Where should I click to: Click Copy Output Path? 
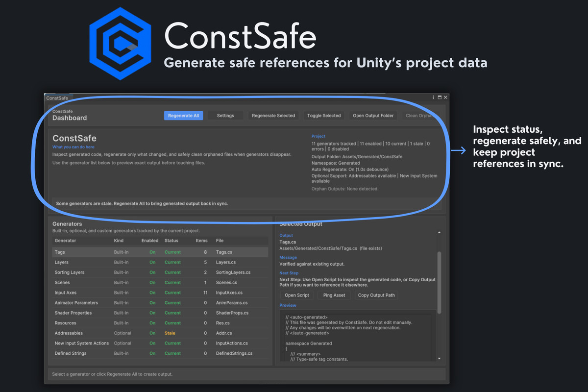click(376, 295)
